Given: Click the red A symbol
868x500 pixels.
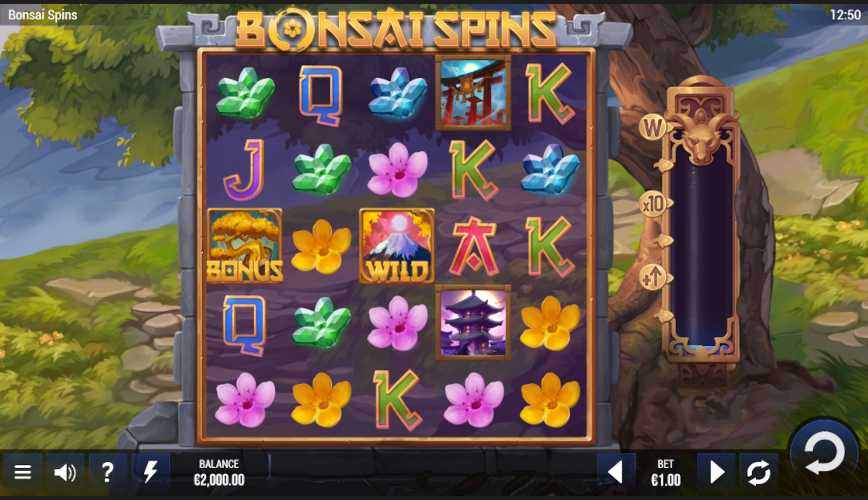Looking at the screenshot, I should pyautogui.click(x=473, y=246).
